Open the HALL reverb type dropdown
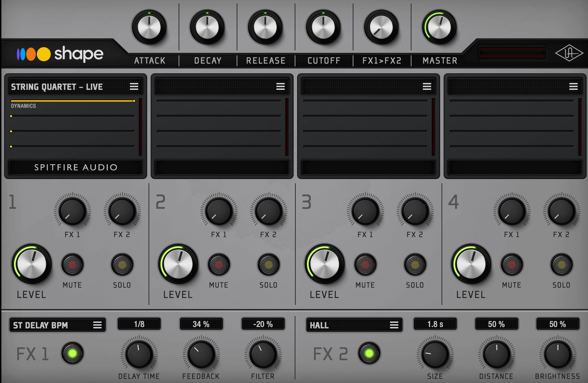Image resolution: width=588 pixels, height=383 pixels. click(x=354, y=325)
